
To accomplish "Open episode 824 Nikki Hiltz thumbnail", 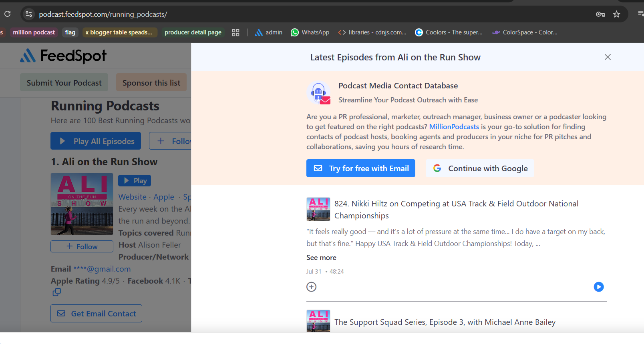I will (x=318, y=209).
